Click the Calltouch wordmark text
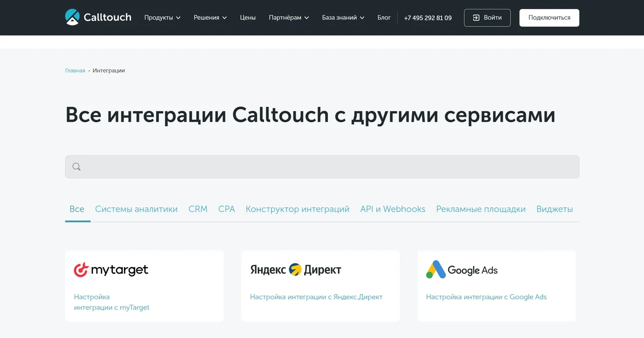 [x=107, y=17]
